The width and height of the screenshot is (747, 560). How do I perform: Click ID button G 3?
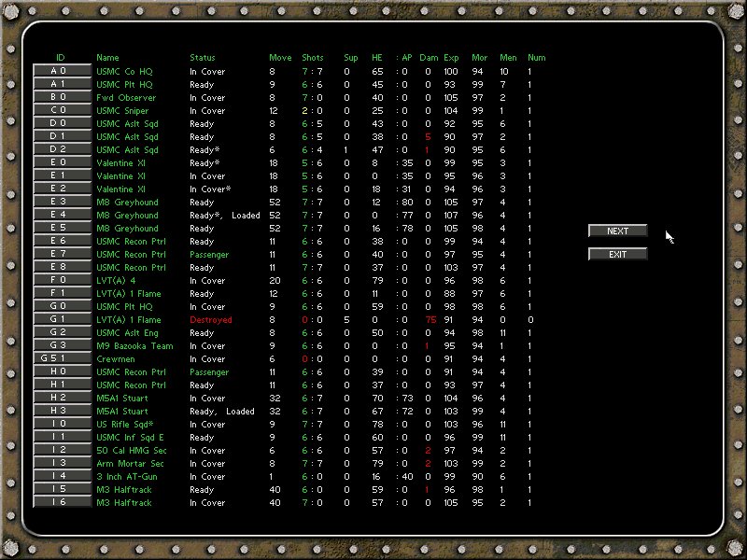point(62,346)
